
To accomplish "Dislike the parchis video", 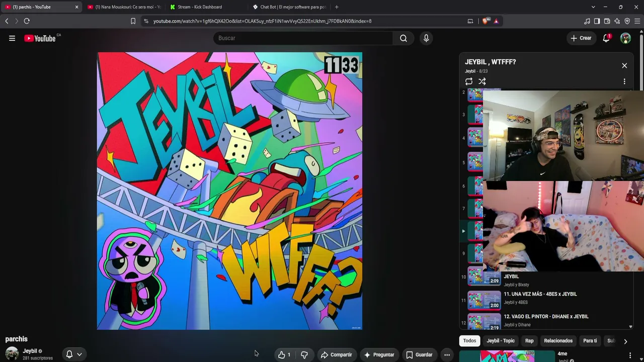I will (304, 355).
